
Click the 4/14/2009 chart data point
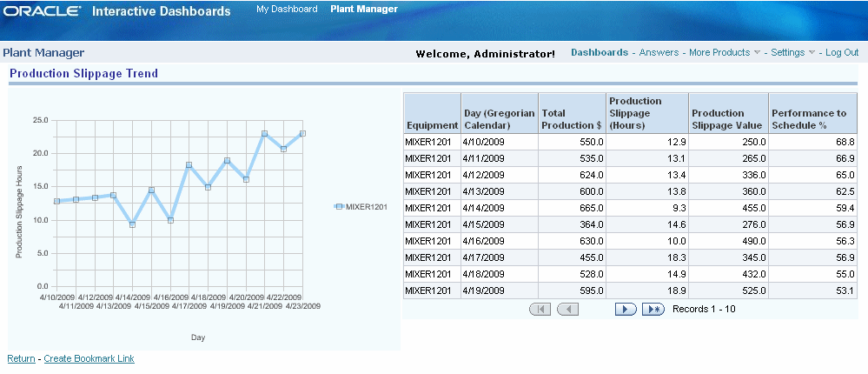pyautogui.click(x=132, y=224)
